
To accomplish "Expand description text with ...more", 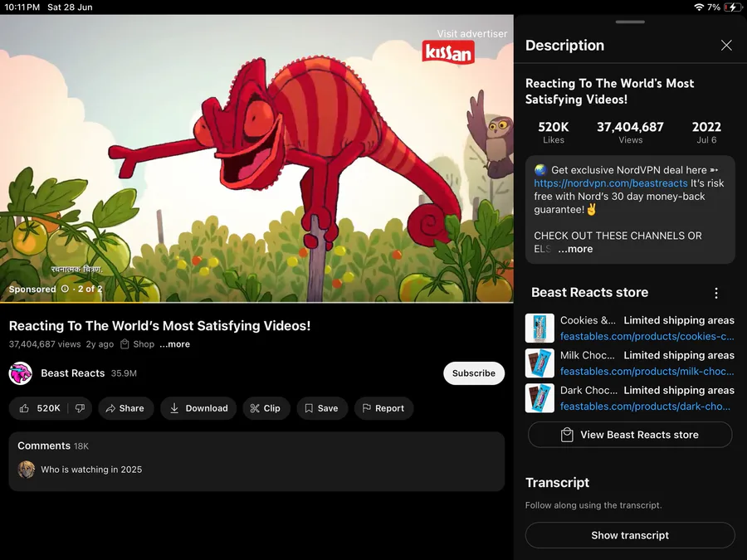I will click(x=575, y=249).
